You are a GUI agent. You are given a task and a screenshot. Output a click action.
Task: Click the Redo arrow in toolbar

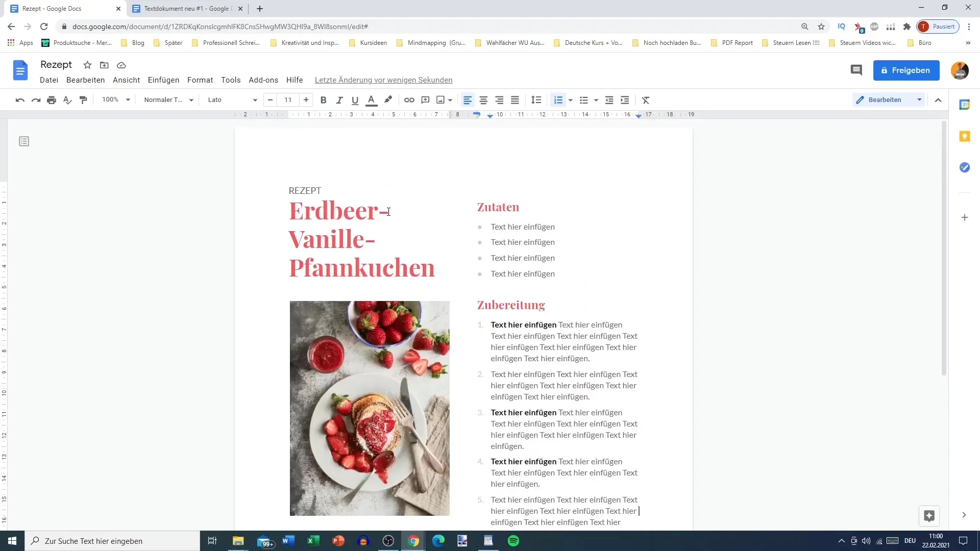[x=36, y=100]
